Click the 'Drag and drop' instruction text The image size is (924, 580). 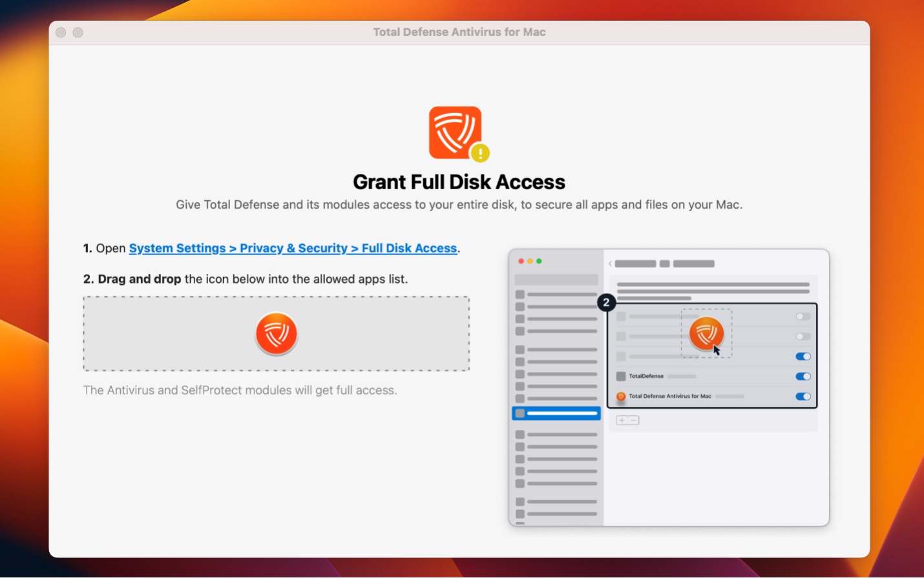click(246, 279)
